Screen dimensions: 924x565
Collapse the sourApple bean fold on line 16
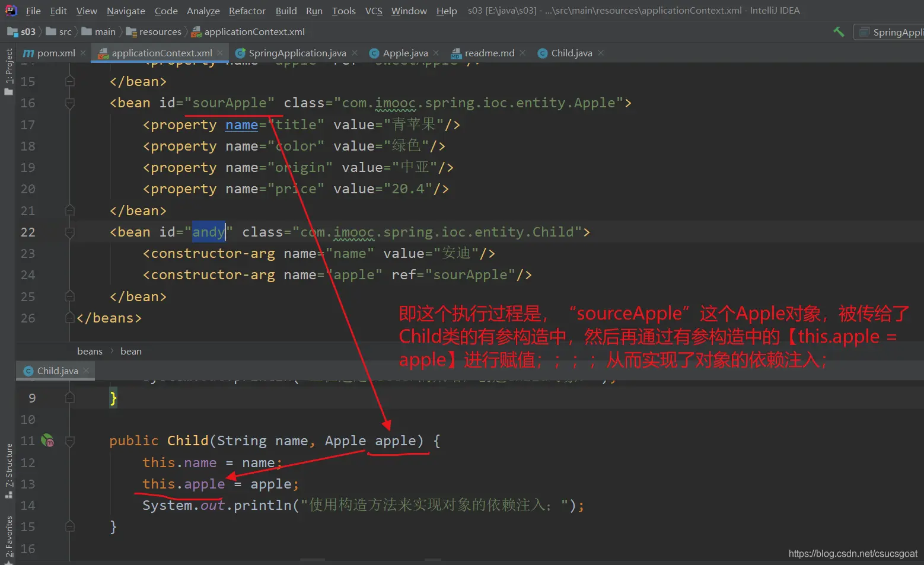[x=70, y=103]
